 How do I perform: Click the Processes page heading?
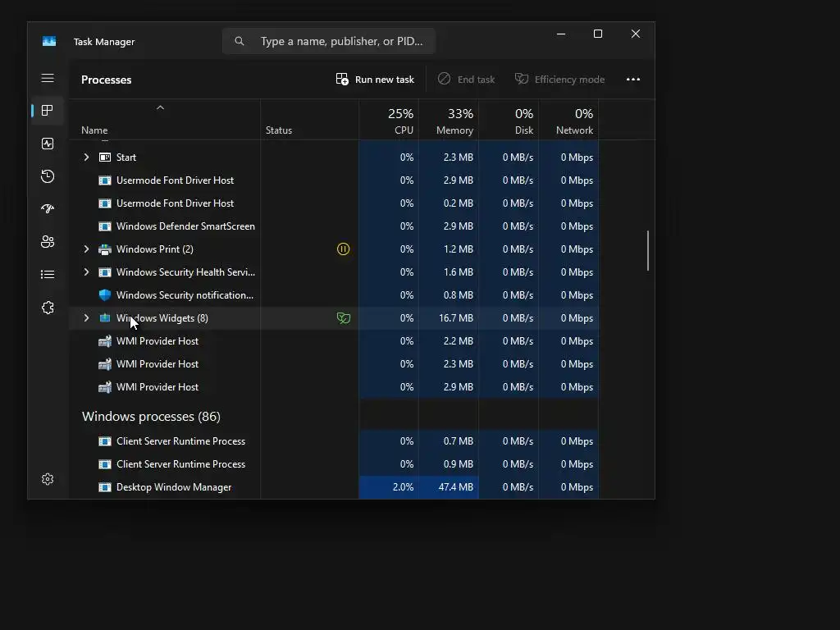coord(106,80)
